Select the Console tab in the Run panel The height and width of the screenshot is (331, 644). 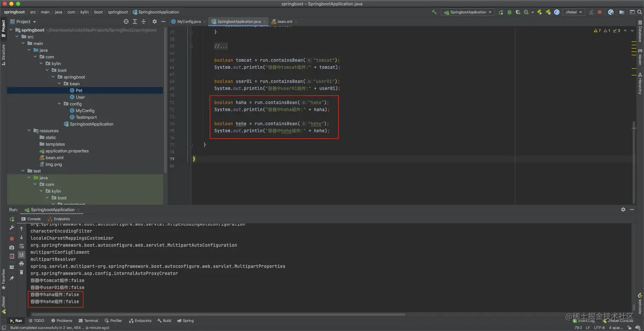31,219
